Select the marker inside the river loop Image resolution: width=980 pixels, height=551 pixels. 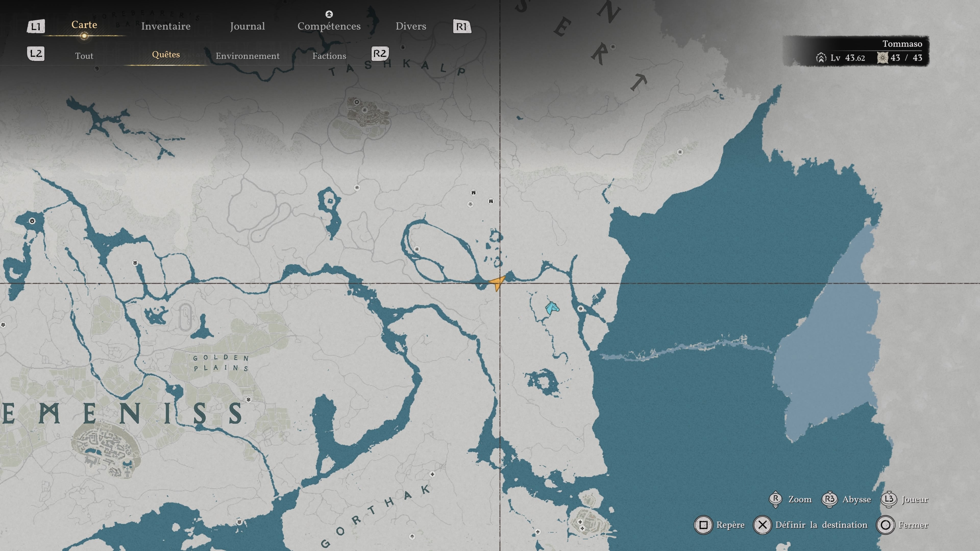[x=417, y=249]
